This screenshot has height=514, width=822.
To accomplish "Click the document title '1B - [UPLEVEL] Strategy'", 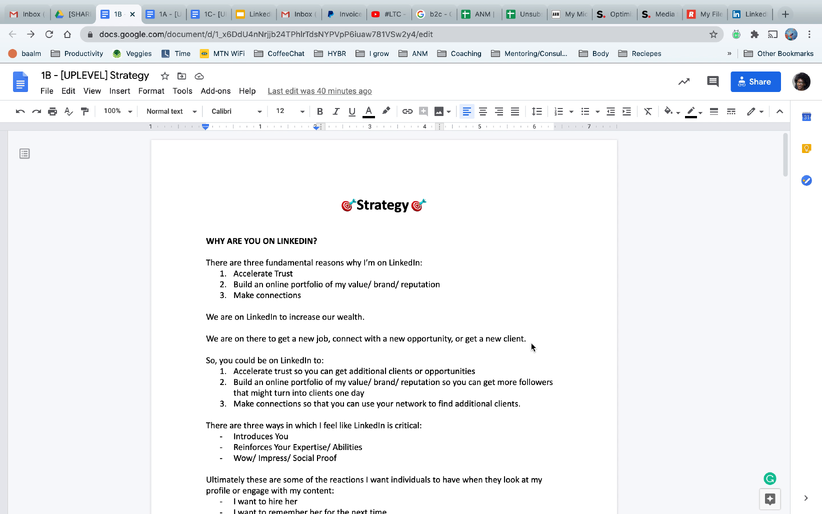I will click(95, 76).
